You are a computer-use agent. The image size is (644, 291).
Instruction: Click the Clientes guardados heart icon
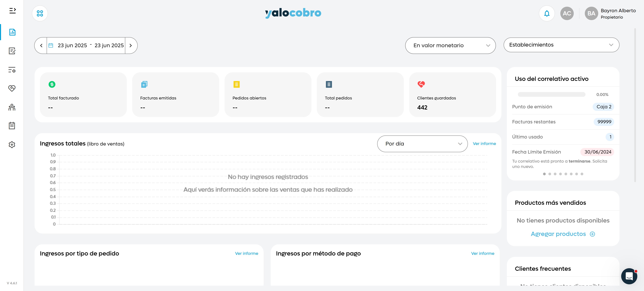tap(421, 84)
